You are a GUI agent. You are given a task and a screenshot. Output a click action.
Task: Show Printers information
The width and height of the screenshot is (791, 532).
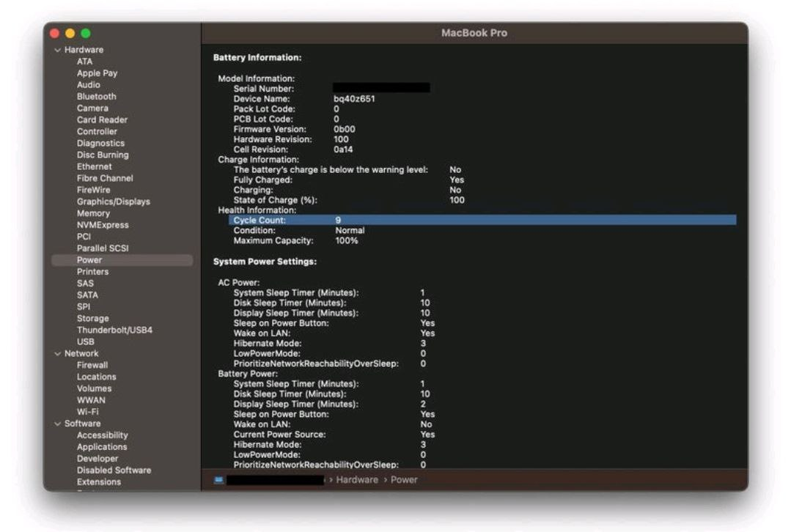(92, 272)
